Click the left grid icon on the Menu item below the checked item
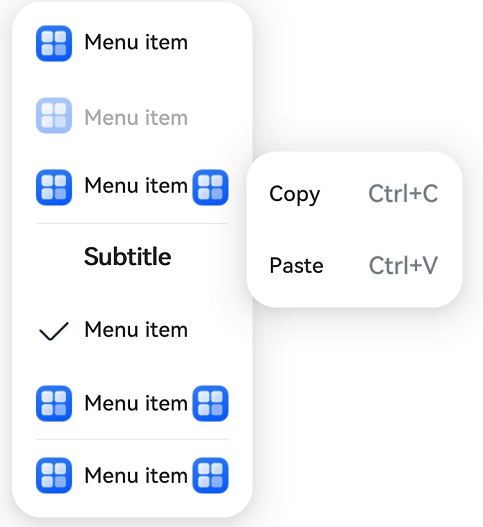This screenshot has width=483, height=527. pyautogui.click(x=54, y=403)
